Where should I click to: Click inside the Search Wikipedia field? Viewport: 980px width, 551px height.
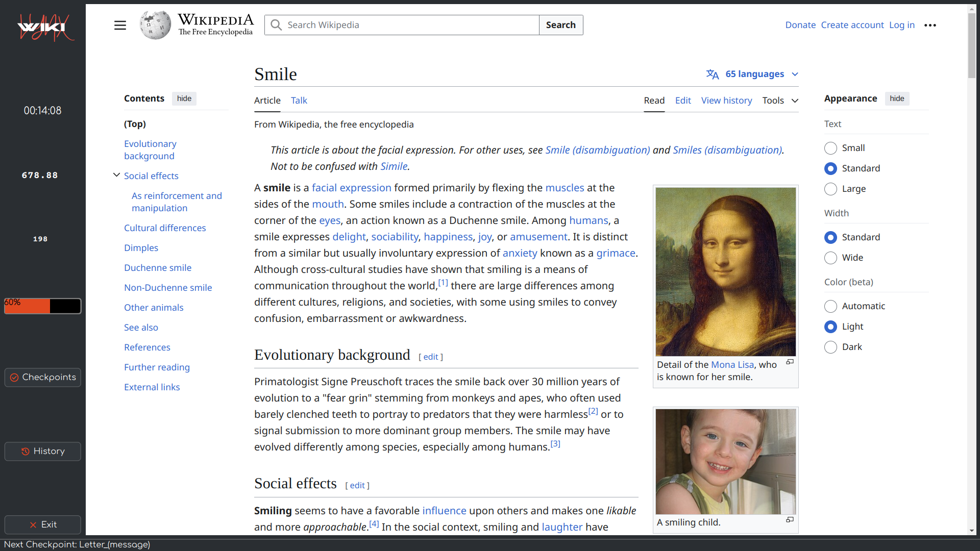pyautogui.click(x=408, y=25)
